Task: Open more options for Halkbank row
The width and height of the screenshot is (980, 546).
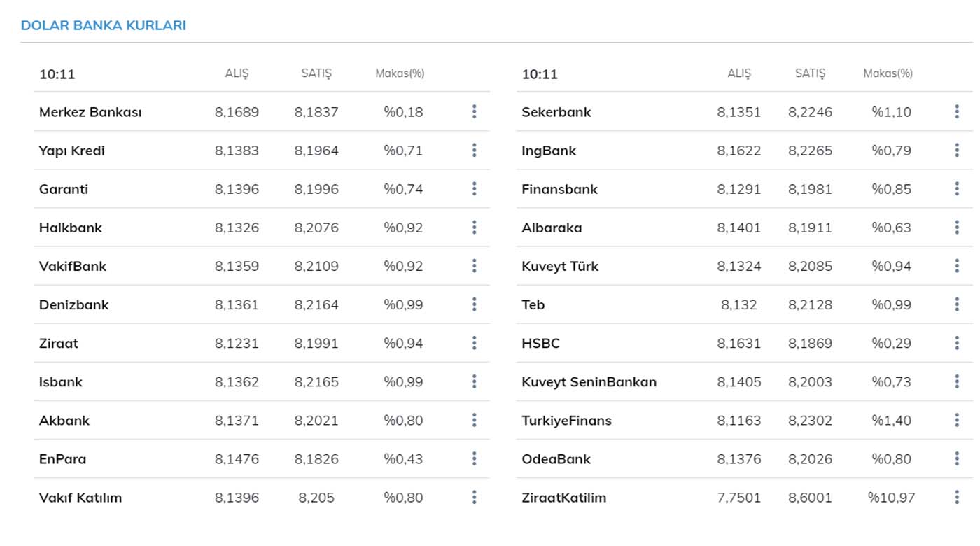Action: 474,227
